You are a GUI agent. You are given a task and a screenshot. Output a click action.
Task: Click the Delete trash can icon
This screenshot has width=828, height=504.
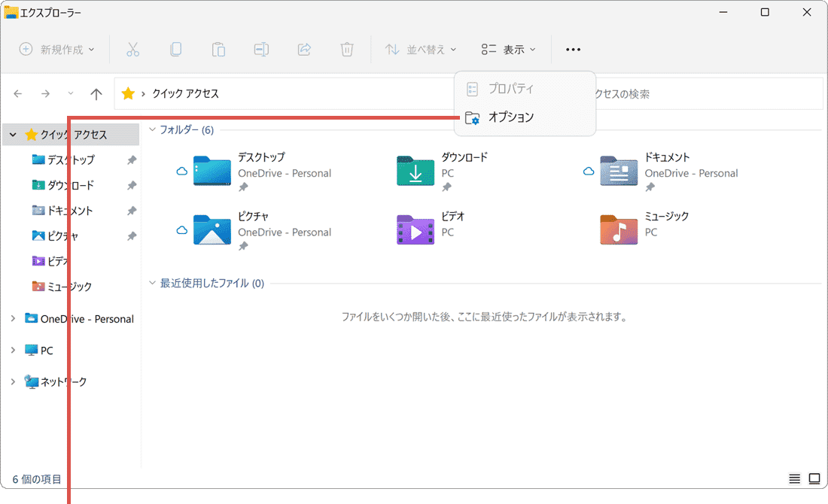(x=347, y=50)
